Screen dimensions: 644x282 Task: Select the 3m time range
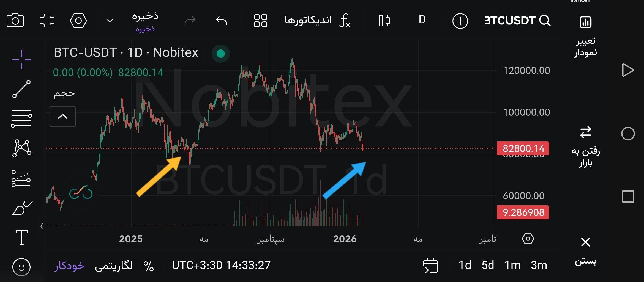coord(539,265)
